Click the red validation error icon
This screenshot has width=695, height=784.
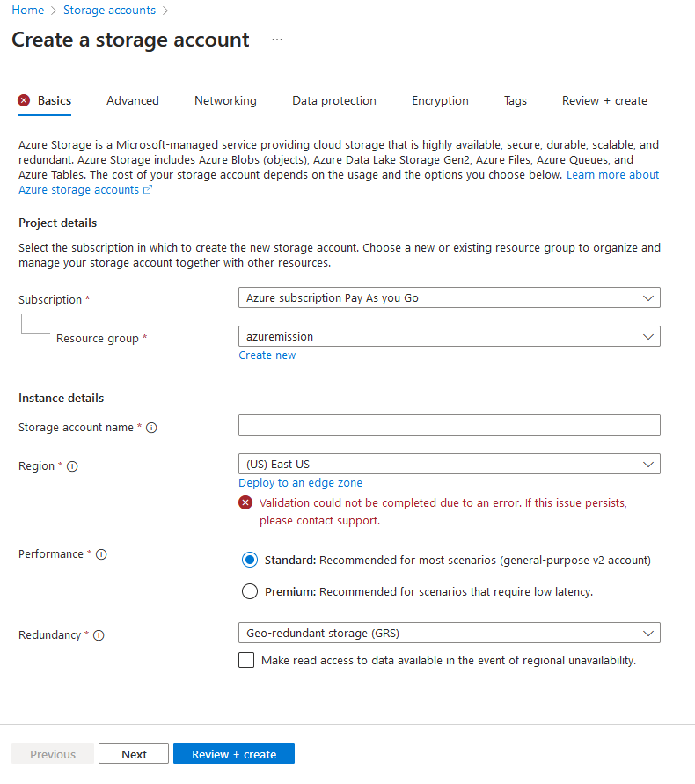click(245, 502)
